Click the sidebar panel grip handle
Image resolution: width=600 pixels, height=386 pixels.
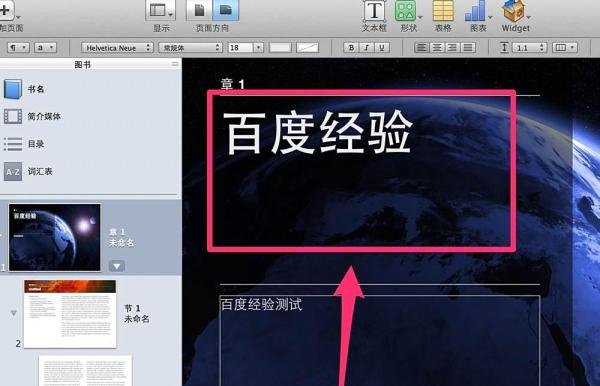pos(175,64)
